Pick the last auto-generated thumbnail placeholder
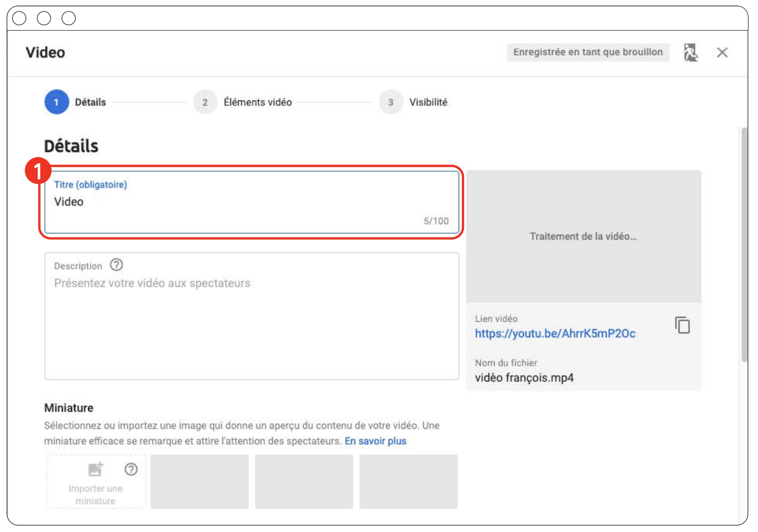 [x=408, y=482]
